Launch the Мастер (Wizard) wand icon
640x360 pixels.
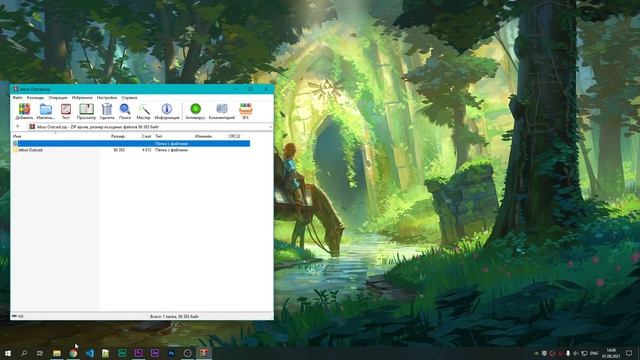pos(143,111)
